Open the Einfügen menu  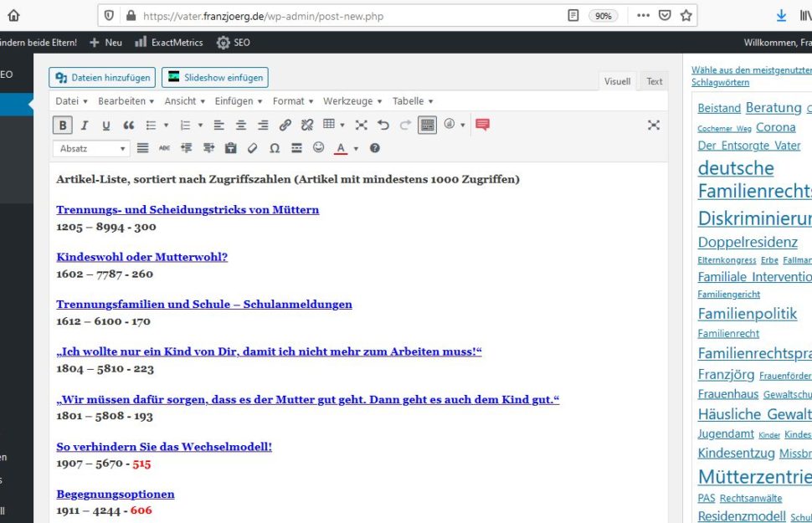[239, 101]
